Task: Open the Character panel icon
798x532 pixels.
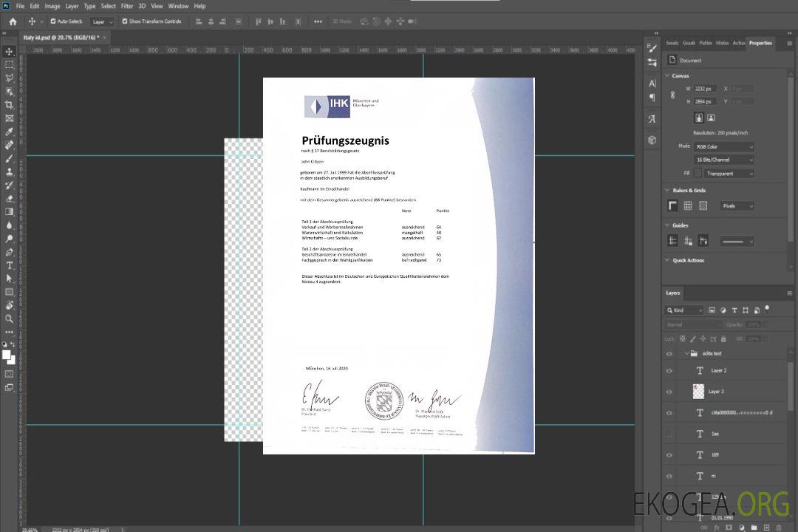Action: [x=652, y=83]
